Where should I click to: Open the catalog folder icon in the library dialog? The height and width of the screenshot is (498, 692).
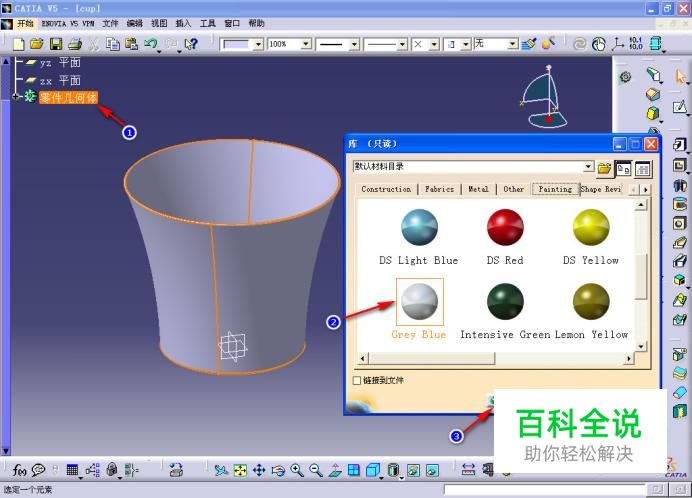pyautogui.click(x=605, y=169)
